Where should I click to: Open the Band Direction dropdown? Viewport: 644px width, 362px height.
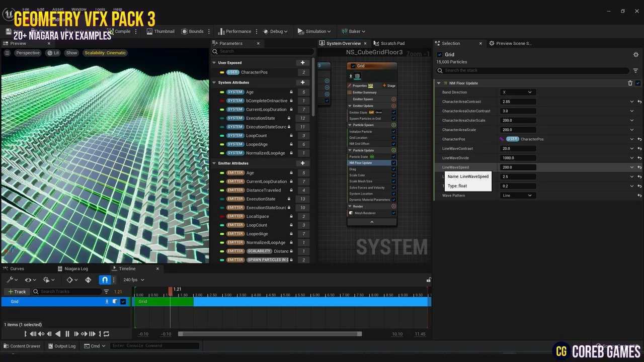517,93
